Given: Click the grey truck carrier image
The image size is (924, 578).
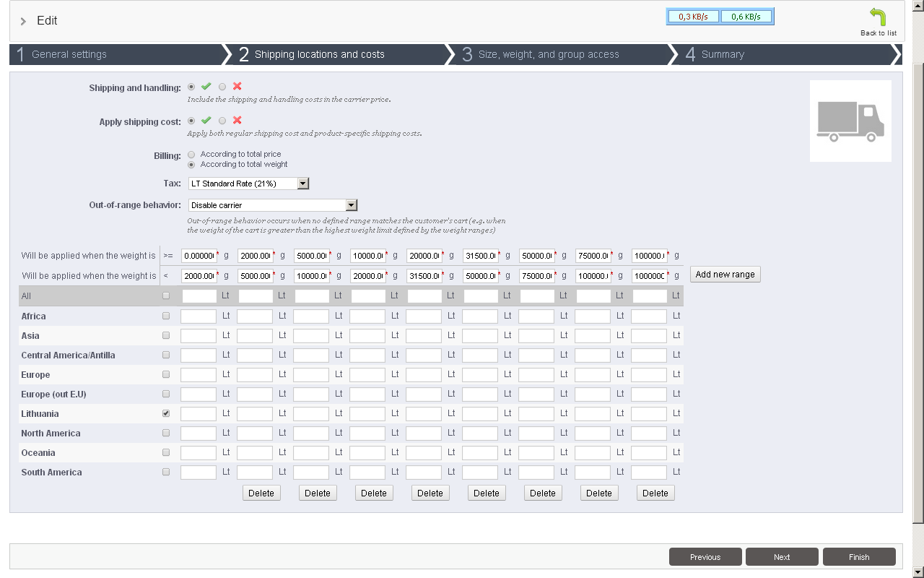Looking at the screenshot, I should [x=850, y=121].
